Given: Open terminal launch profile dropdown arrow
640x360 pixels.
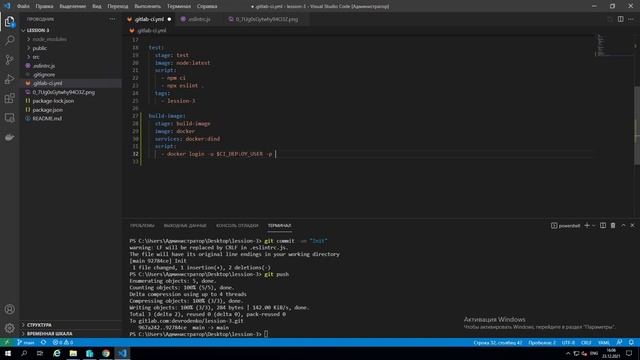Looking at the screenshot, I should [x=593, y=225].
